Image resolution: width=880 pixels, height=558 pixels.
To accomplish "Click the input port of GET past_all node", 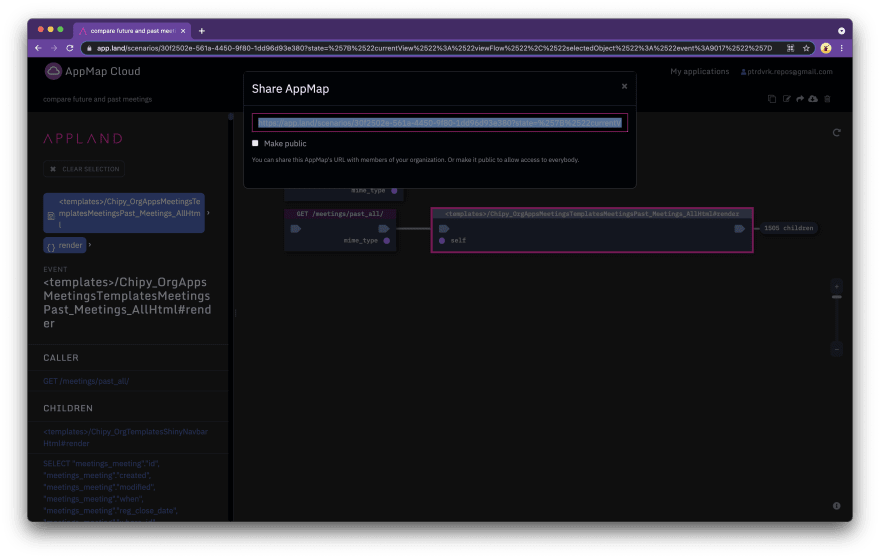I will (x=296, y=228).
